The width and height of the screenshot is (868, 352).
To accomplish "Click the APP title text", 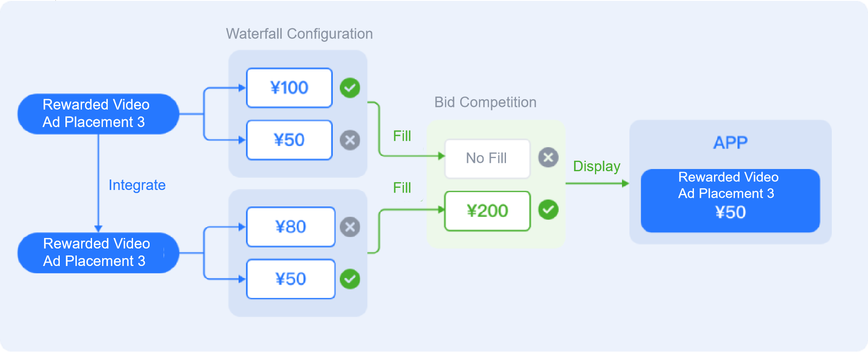I will [x=730, y=143].
